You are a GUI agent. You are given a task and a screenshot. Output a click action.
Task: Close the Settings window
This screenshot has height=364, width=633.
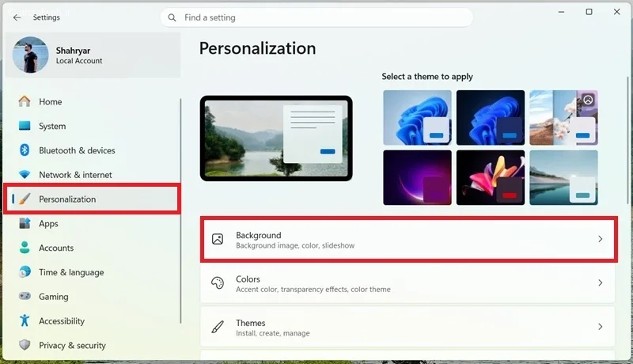[x=616, y=12]
